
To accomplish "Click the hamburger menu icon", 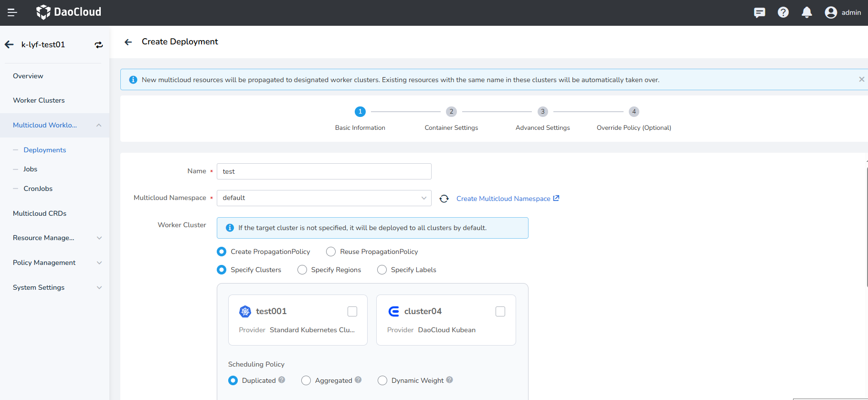I will (x=12, y=12).
